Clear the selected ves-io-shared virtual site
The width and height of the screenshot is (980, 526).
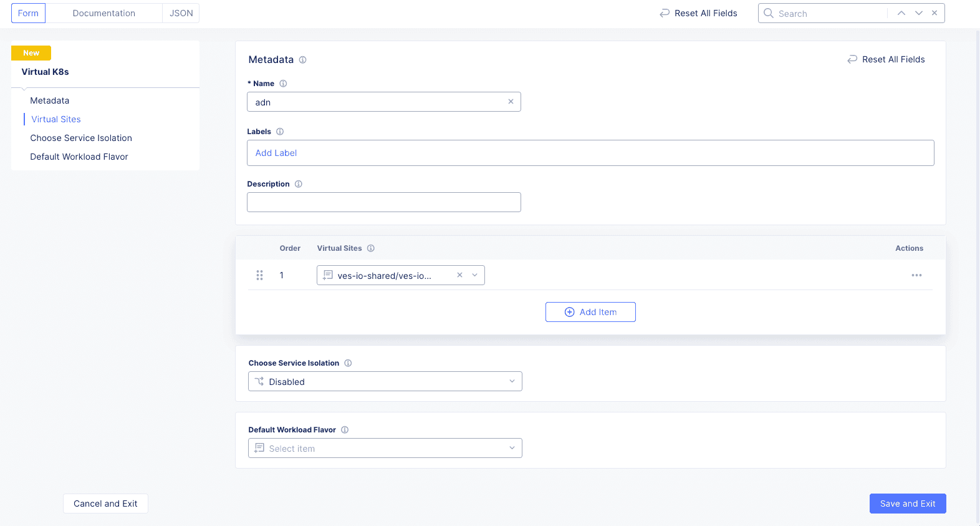pos(459,275)
